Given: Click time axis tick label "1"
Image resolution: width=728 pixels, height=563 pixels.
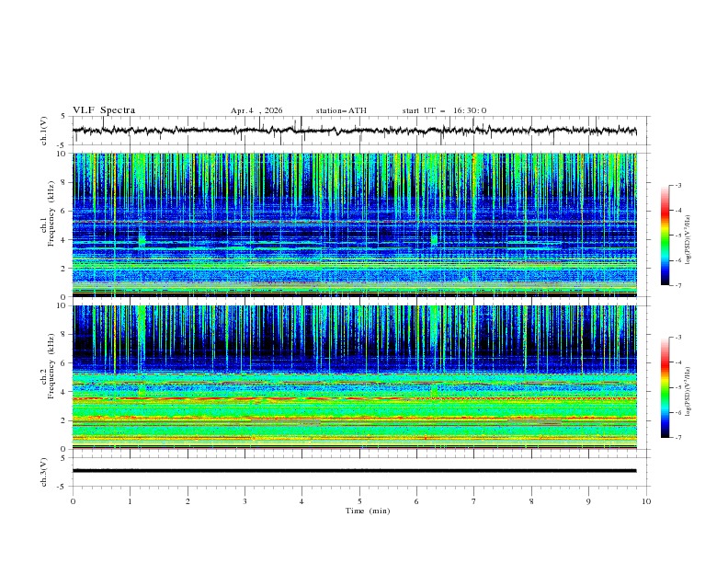Looking at the screenshot, I should [x=130, y=501].
